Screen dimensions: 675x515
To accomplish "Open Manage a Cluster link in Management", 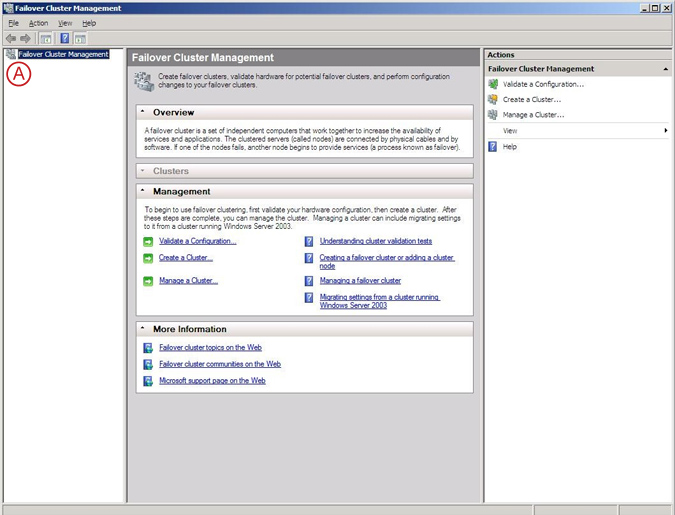I will 188,280.
